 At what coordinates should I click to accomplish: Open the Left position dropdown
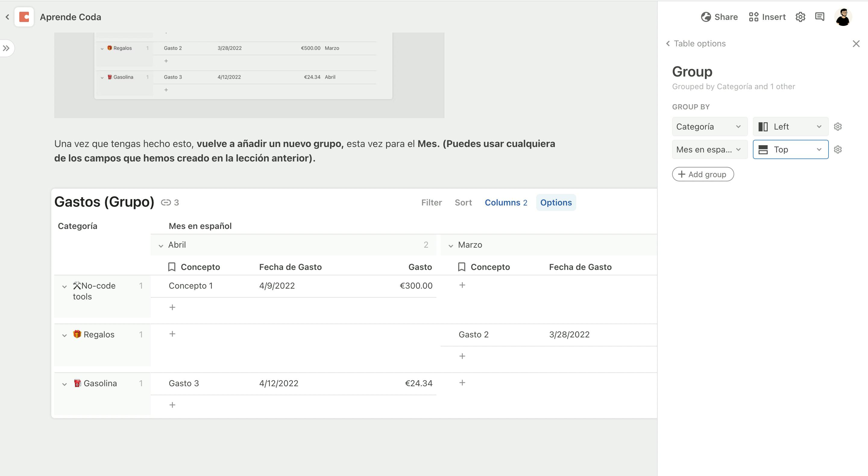[x=790, y=127]
